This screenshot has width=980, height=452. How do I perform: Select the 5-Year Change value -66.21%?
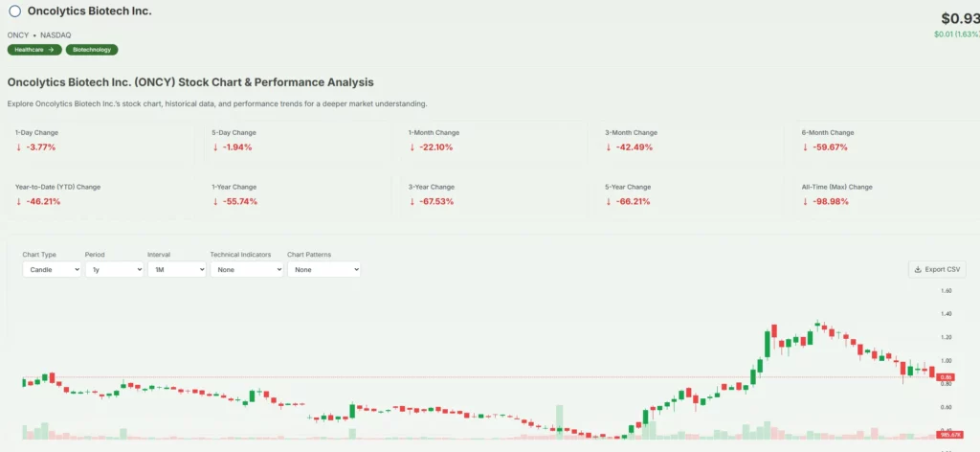pos(633,201)
